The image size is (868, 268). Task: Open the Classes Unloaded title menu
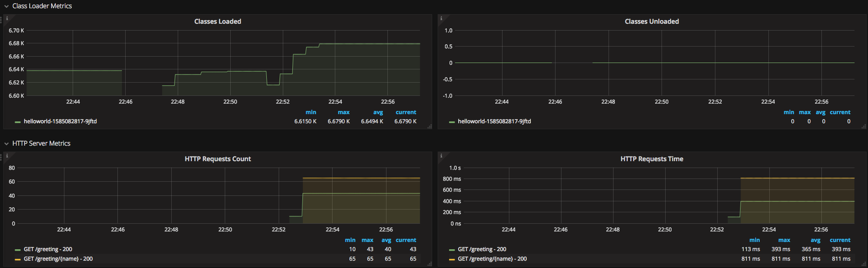click(651, 21)
